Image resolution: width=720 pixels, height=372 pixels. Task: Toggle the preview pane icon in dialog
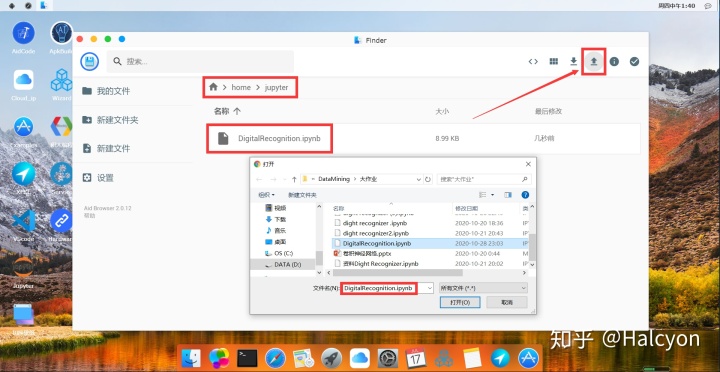click(x=508, y=195)
